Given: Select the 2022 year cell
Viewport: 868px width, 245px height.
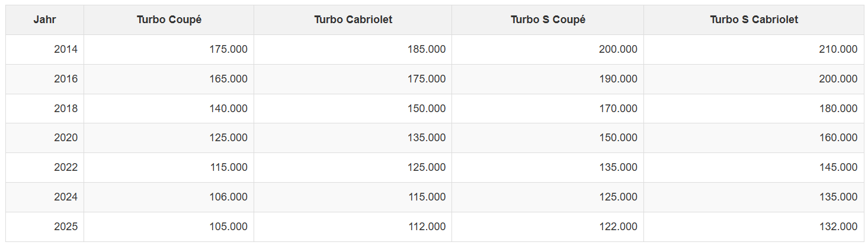Looking at the screenshot, I should click(x=66, y=167).
